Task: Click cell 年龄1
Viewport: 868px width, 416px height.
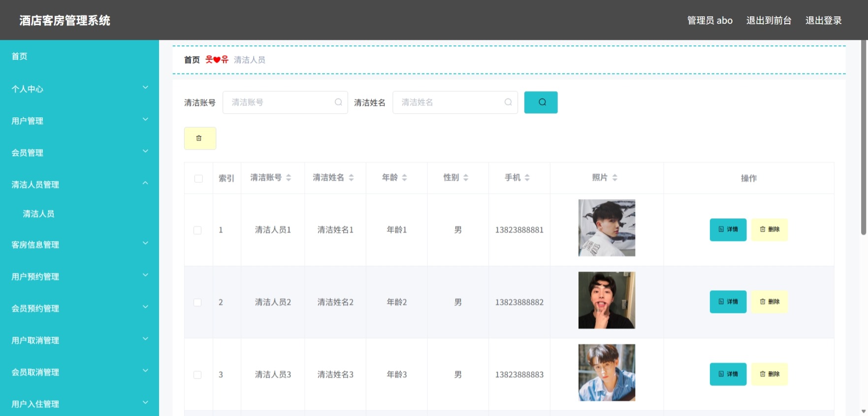Action: [x=397, y=230]
